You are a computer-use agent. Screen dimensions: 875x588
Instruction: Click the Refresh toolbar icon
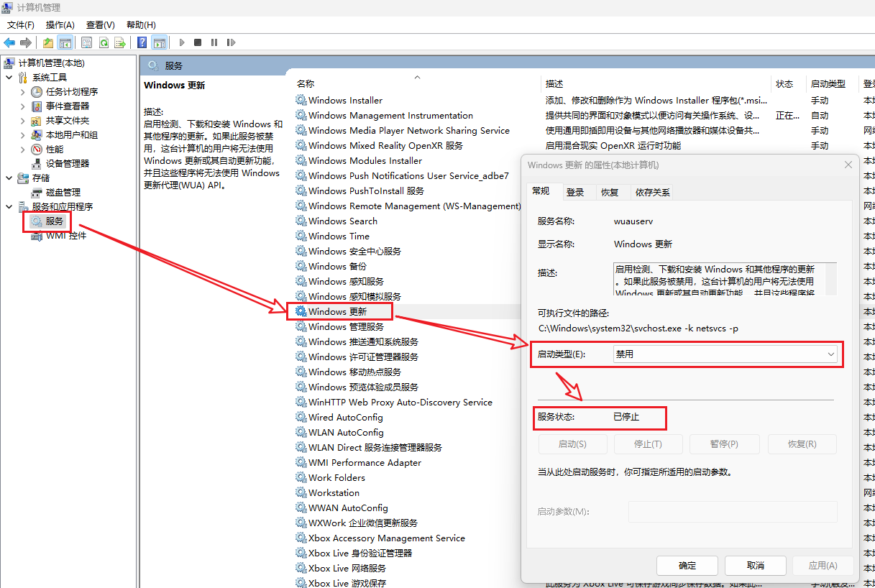click(x=104, y=42)
